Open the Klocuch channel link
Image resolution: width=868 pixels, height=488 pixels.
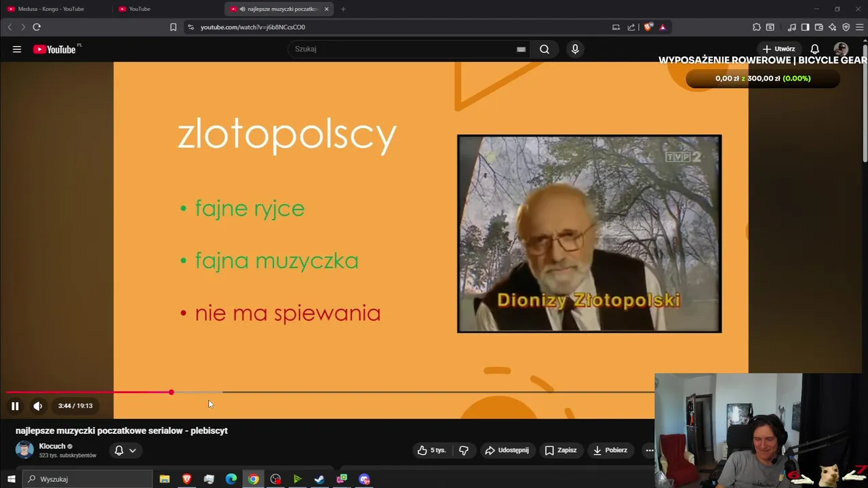(52, 446)
